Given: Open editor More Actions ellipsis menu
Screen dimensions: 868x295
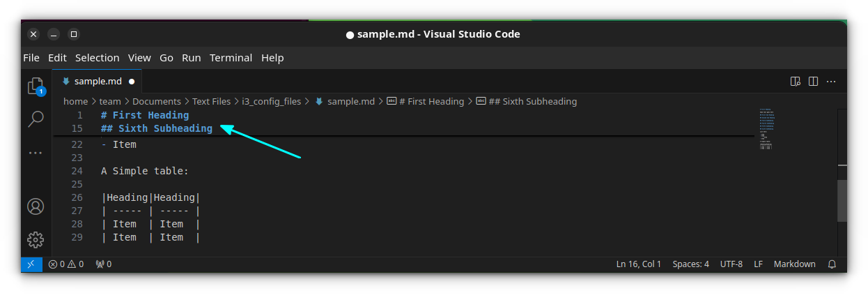Looking at the screenshot, I should pyautogui.click(x=830, y=82).
